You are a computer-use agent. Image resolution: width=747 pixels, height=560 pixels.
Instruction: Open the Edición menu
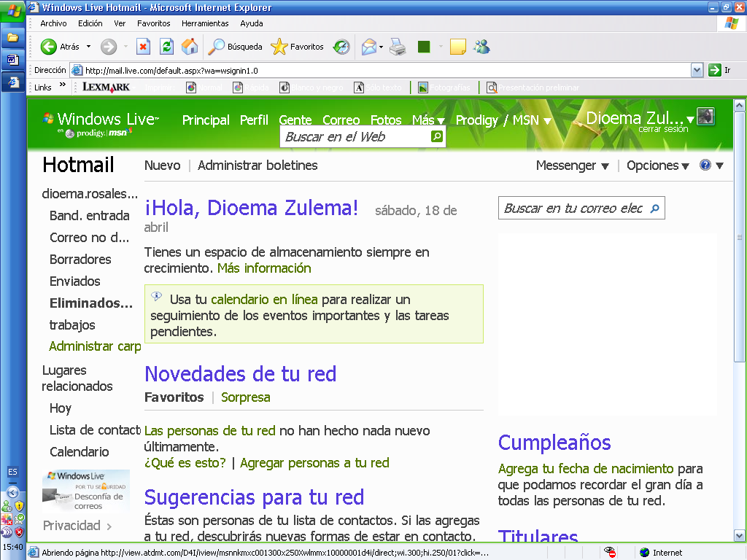pyautogui.click(x=90, y=23)
